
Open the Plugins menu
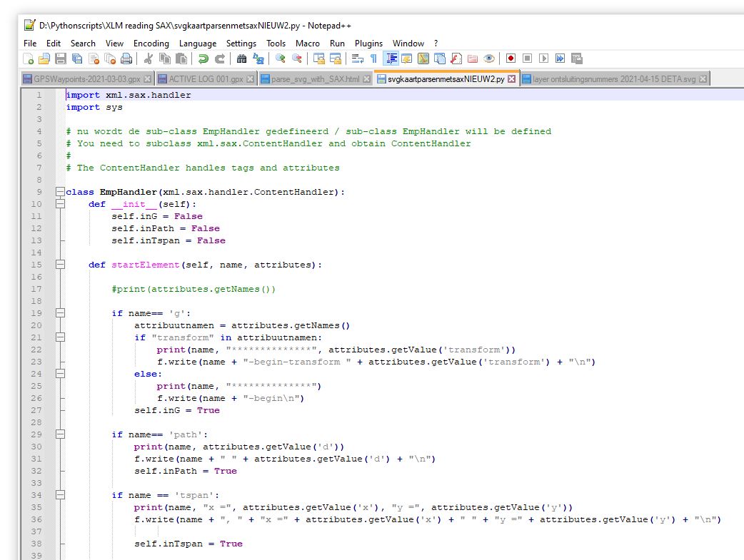point(368,43)
